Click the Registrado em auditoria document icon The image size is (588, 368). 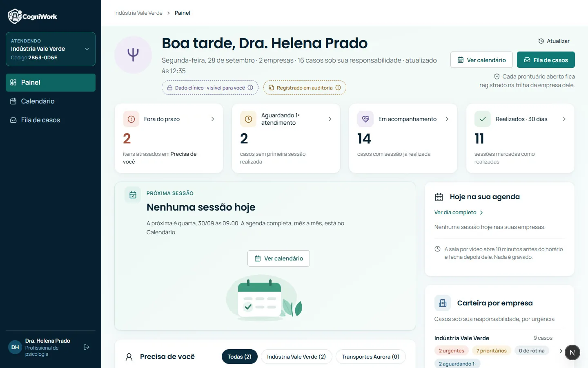coord(272,88)
